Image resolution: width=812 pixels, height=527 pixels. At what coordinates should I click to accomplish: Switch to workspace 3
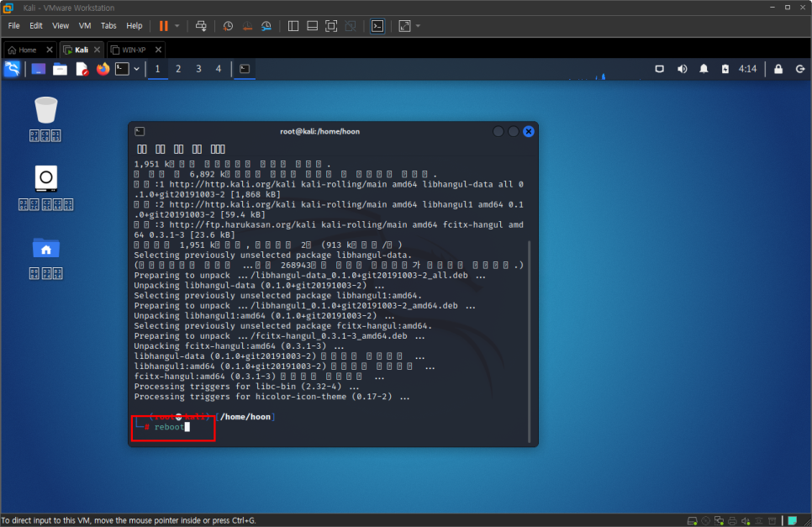tap(198, 69)
